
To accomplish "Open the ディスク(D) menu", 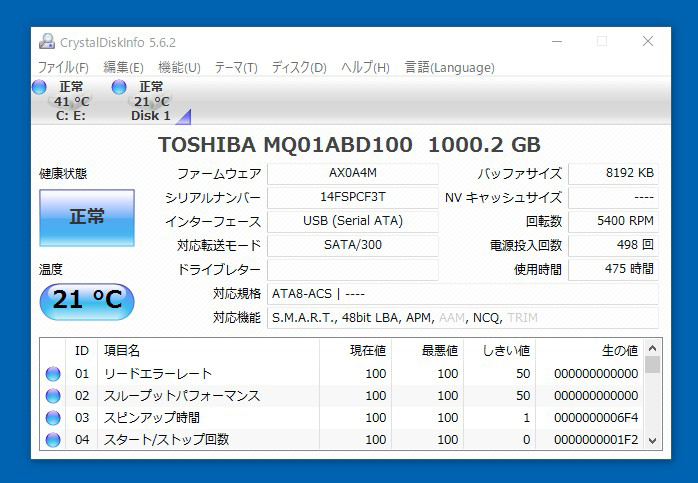I will 298,67.
